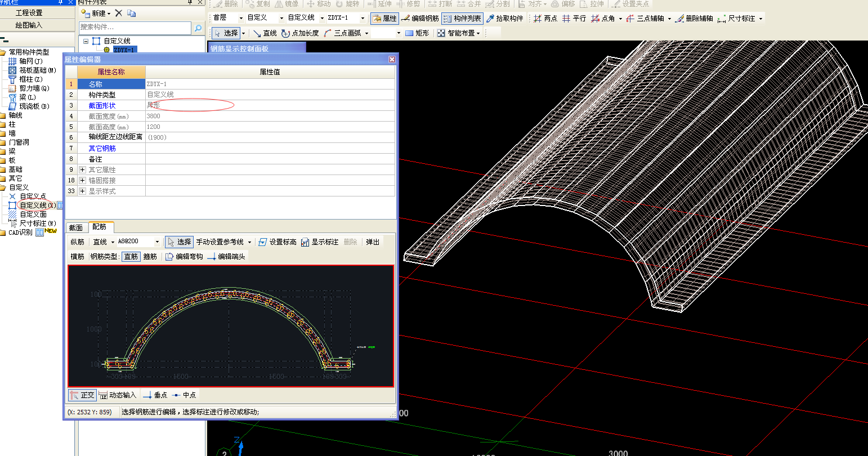Image resolution: width=868 pixels, height=456 pixels.
Task: Expand 锚固搭接 row in property editor
Action: pyautogui.click(x=82, y=180)
